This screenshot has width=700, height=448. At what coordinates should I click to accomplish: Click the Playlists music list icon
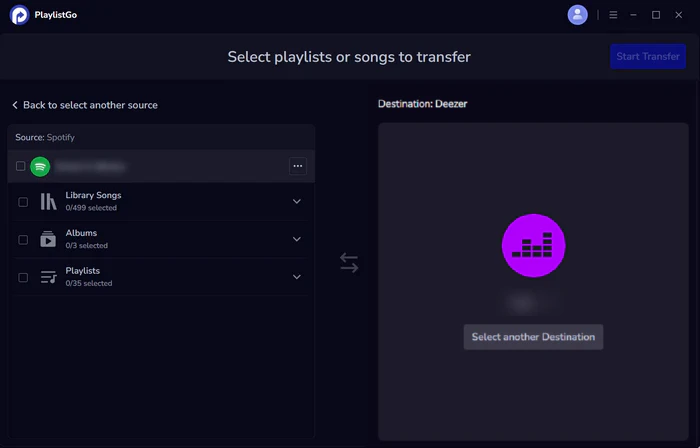point(48,277)
